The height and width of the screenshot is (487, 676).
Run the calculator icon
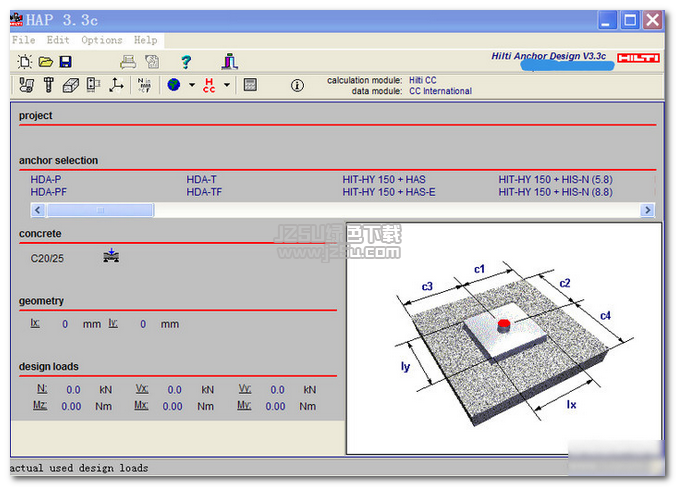[250, 84]
